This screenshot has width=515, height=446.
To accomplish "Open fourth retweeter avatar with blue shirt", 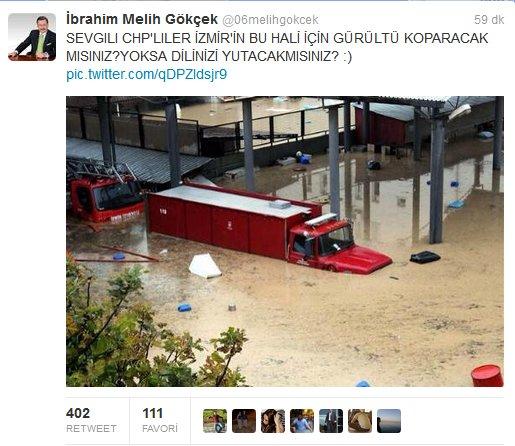I will (x=302, y=421).
